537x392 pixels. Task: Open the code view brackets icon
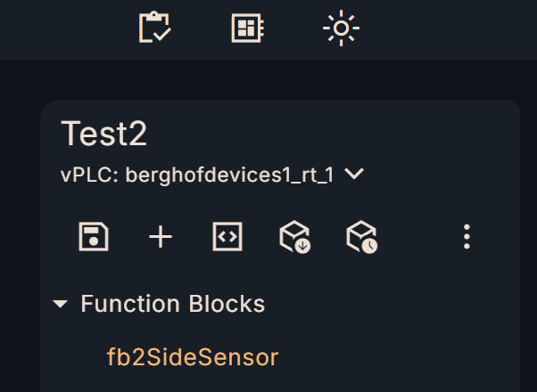(227, 237)
